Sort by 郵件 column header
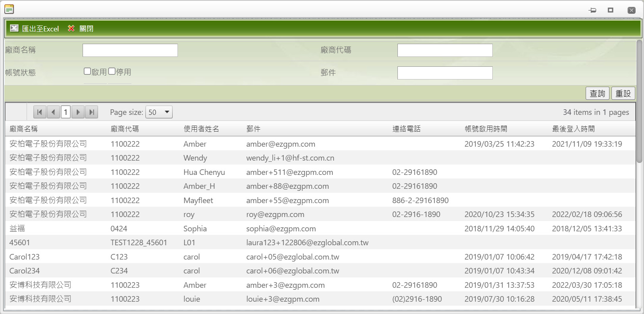The width and height of the screenshot is (644, 314). [x=253, y=129]
